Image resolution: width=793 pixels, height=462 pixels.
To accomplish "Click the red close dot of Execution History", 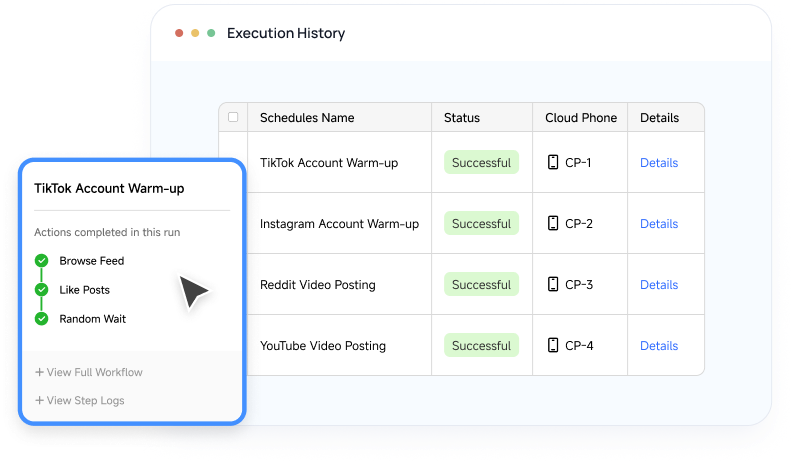I will tap(179, 33).
